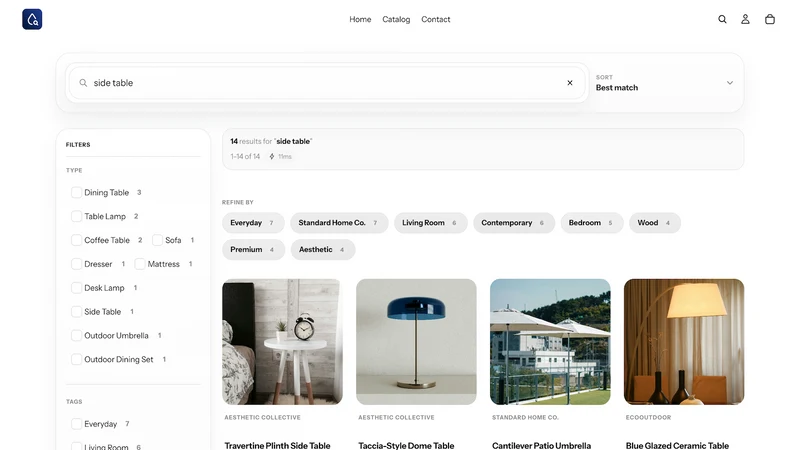Open Blue Glazed Ceramic Table image

click(x=684, y=342)
